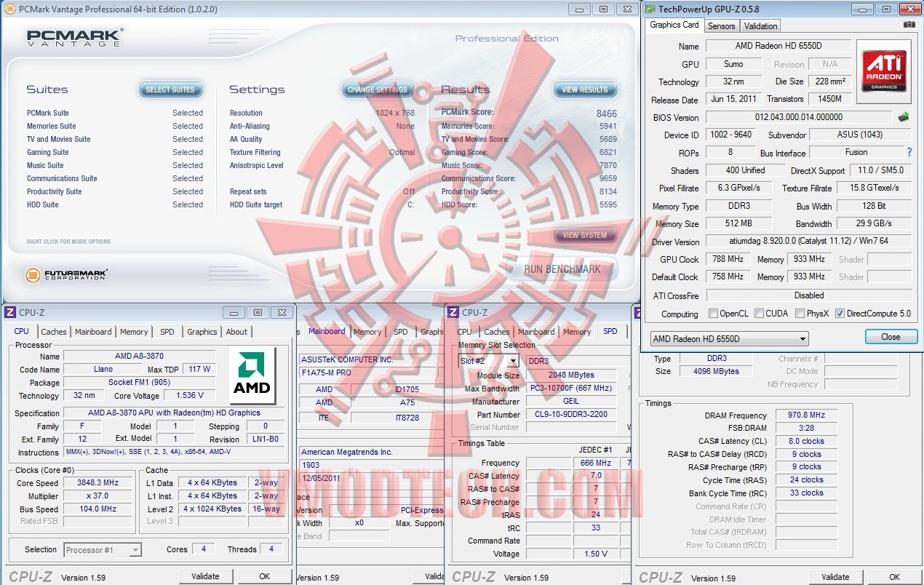Click the Subvendor ASUS (1043) field

[x=859, y=135]
